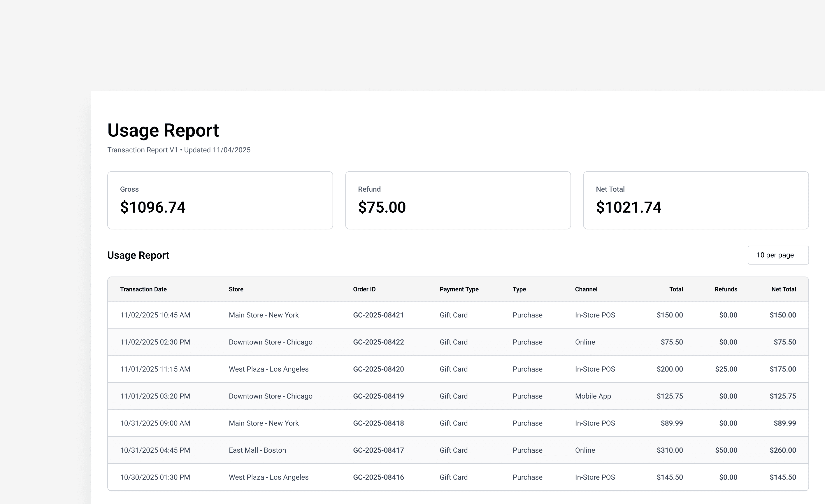Sort by Payment Type column header

(459, 289)
